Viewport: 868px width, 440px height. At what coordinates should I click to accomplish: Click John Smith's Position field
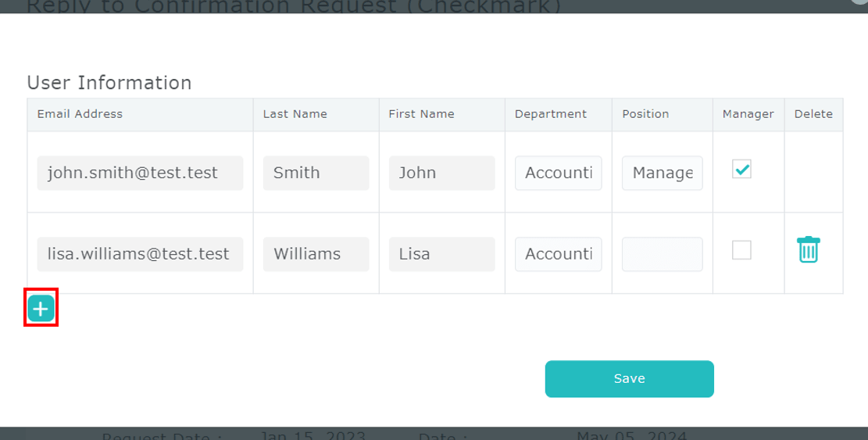click(662, 173)
